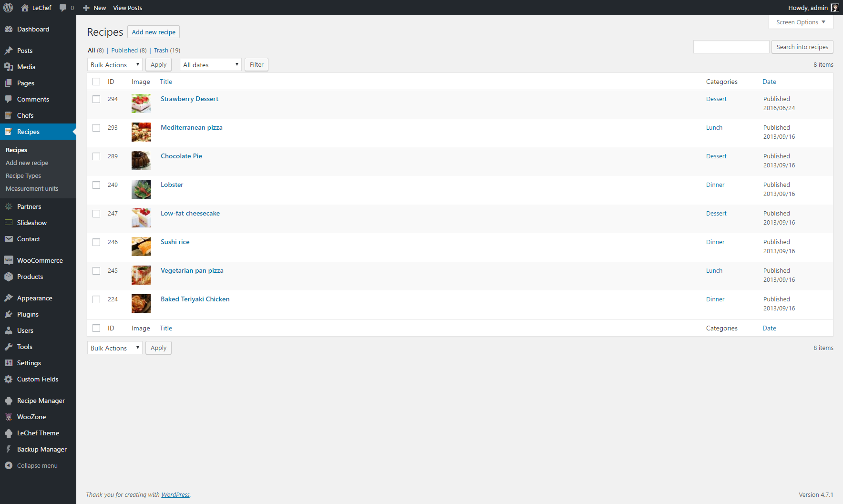The width and height of the screenshot is (843, 504).
Task: Click the Collapse menu arrow icon
Action: click(x=8, y=465)
